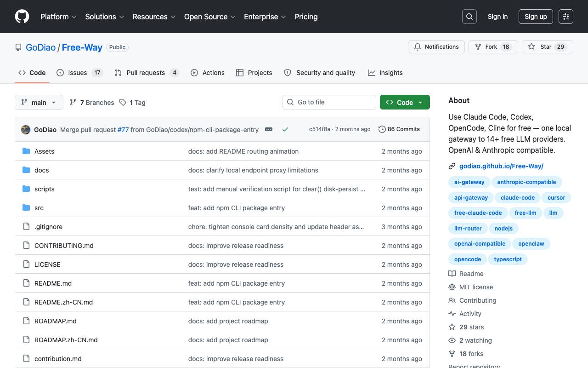The image size is (588, 368).
Task: Open pull request #77 link
Action: tap(123, 130)
